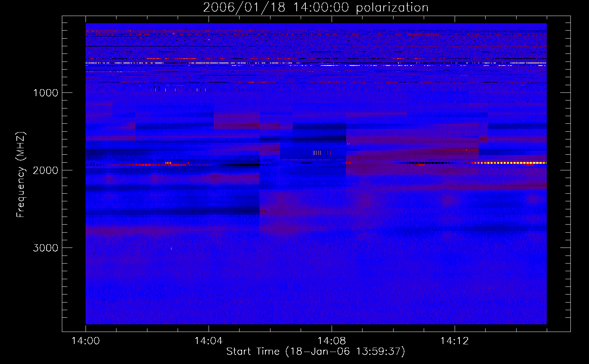The image size is (589, 364).
Task: Click the 'Frequency (MHZ)' axis label
Action: [x=21, y=175]
